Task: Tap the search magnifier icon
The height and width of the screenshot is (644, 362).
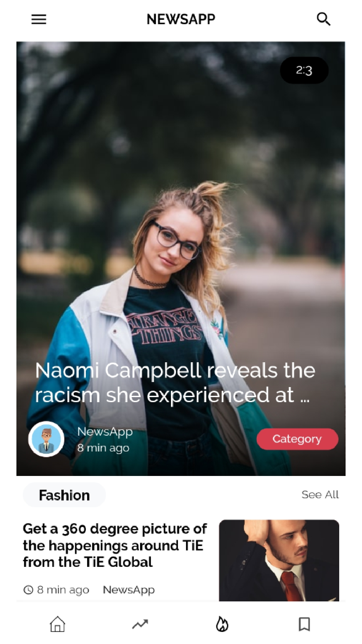Action: [x=323, y=19]
